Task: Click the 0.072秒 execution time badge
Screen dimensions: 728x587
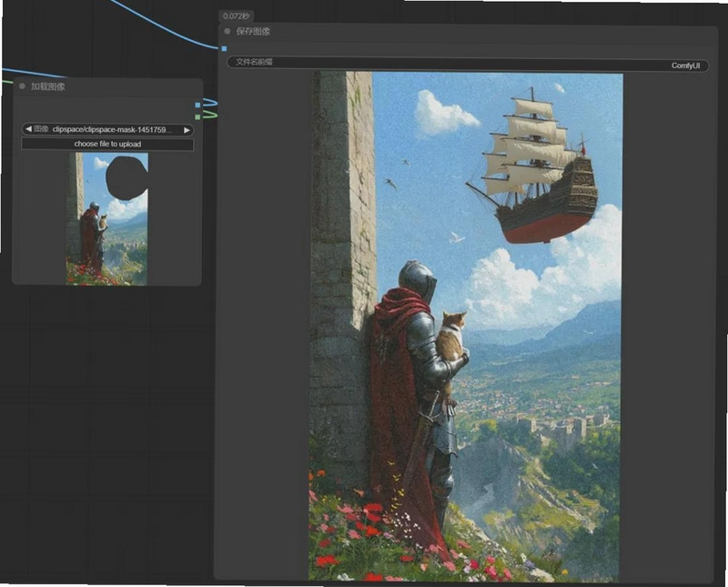Action: click(x=236, y=16)
